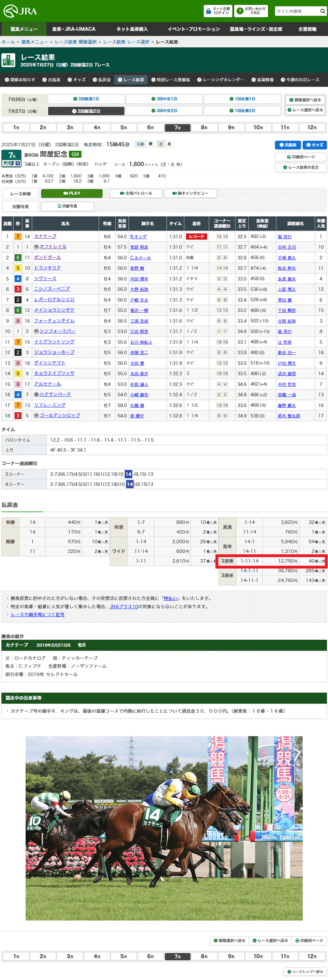Click blue オッズ button near race title
This screenshot has height=980, width=328.
[314, 145]
